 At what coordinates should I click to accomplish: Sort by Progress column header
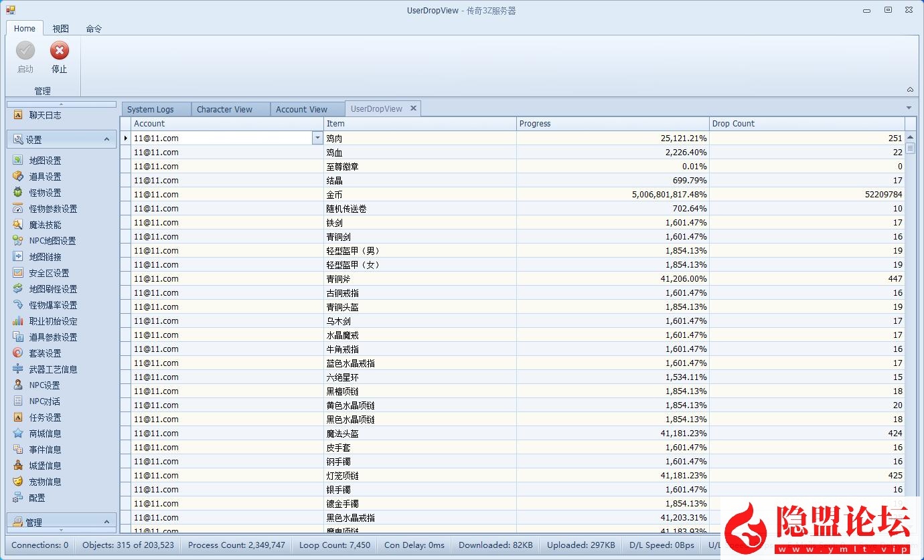(612, 124)
